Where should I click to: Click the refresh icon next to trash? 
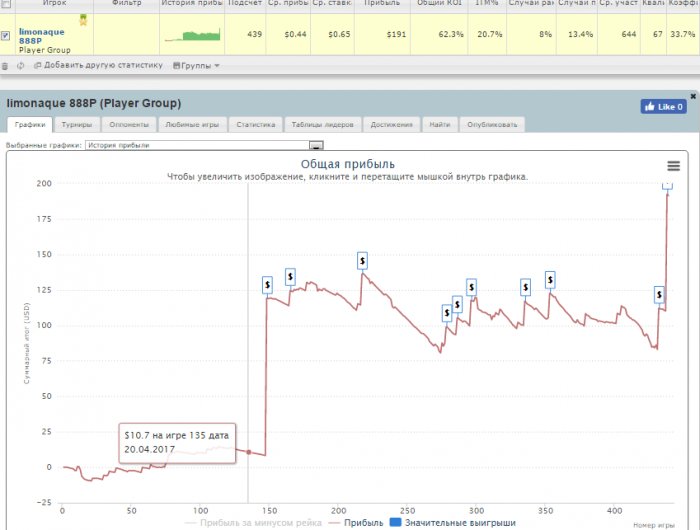21,66
